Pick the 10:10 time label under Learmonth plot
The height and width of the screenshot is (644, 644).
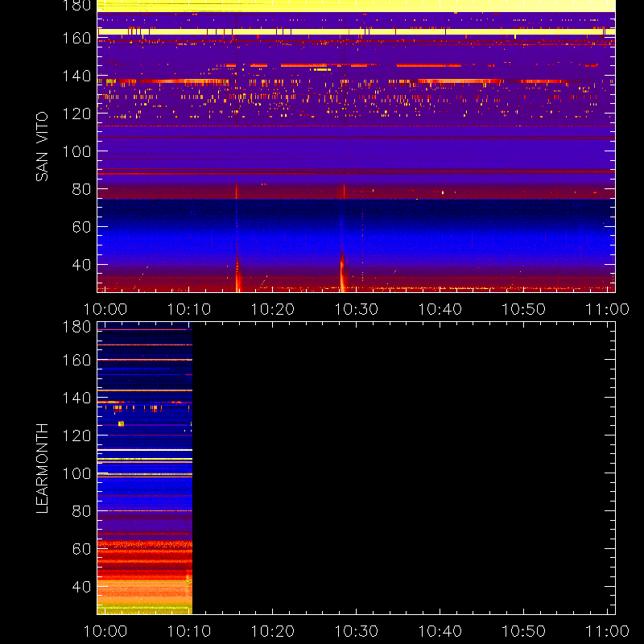[x=189, y=631]
